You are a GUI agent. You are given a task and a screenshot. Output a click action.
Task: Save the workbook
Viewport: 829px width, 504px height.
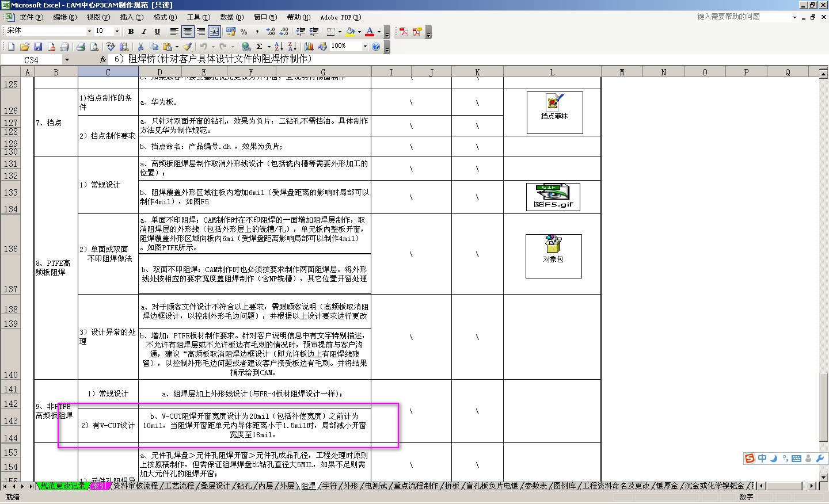pyautogui.click(x=37, y=47)
